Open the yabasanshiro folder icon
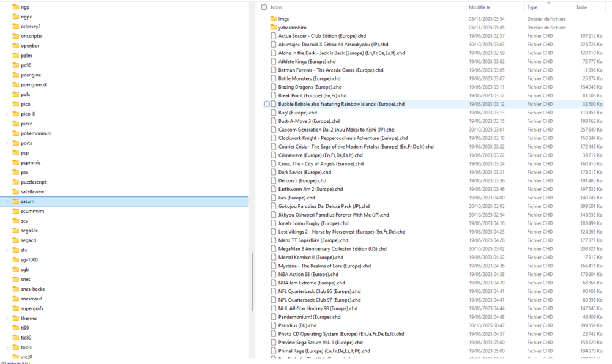Screen dimensions: 612x364 click(x=273, y=28)
